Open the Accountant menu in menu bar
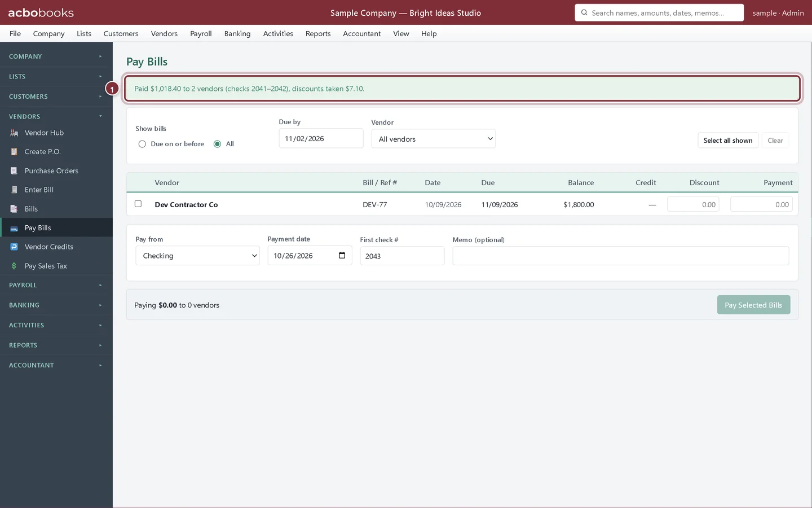 [362, 34]
